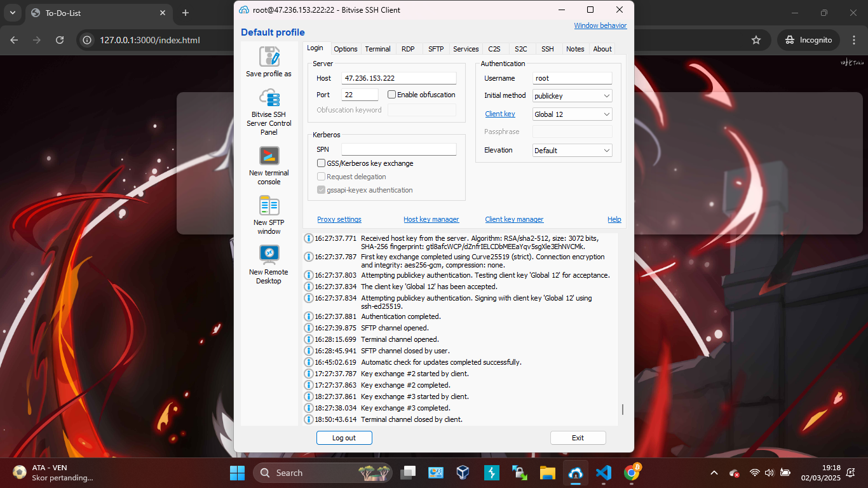Click the Bitvise cloud icon in title bar
Screen dimensions: 868x488
pyautogui.click(x=244, y=10)
